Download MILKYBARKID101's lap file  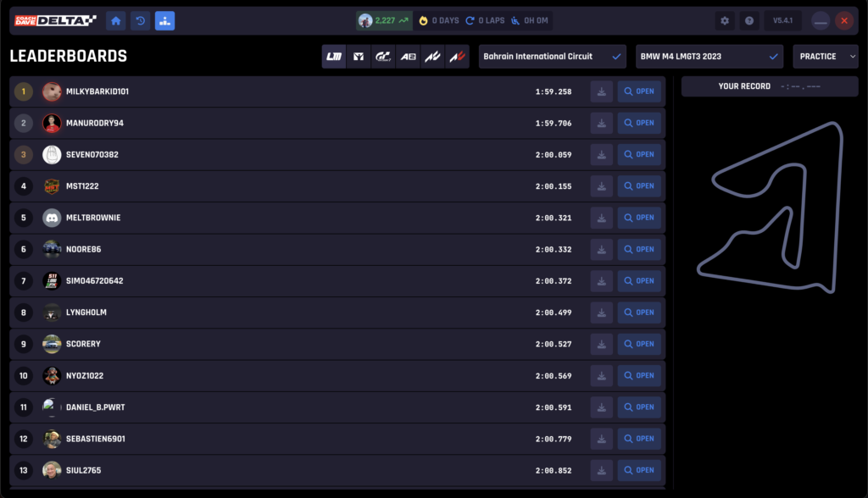point(601,91)
